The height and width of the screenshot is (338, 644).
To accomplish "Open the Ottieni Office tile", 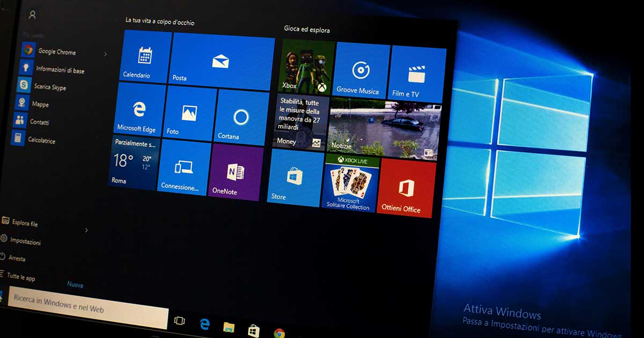I will click(406, 188).
